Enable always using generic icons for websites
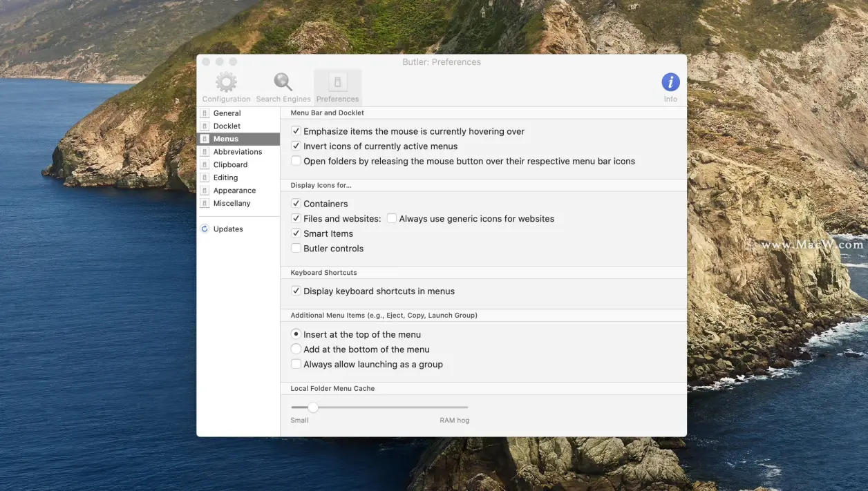Screen dimensions: 868x491 (x=392, y=218)
